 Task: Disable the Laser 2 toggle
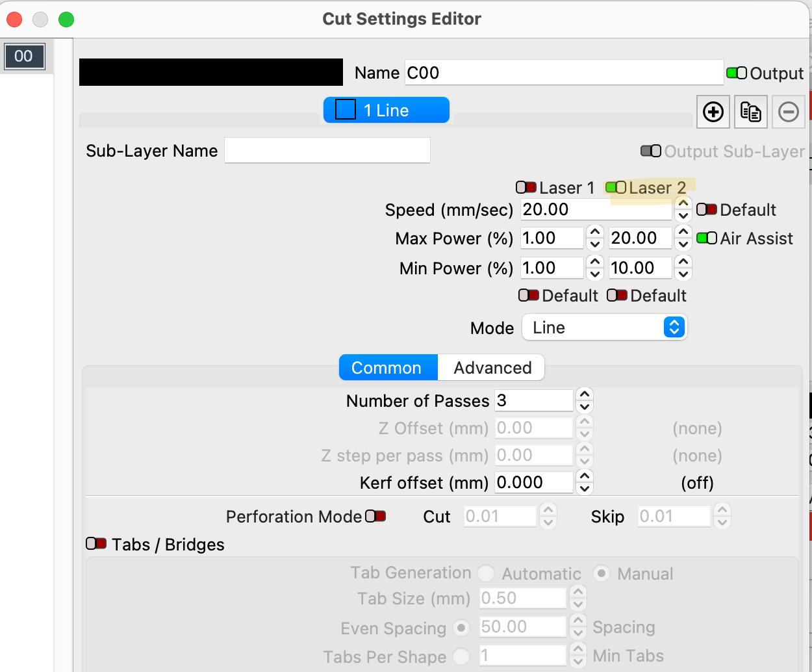pyautogui.click(x=615, y=188)
